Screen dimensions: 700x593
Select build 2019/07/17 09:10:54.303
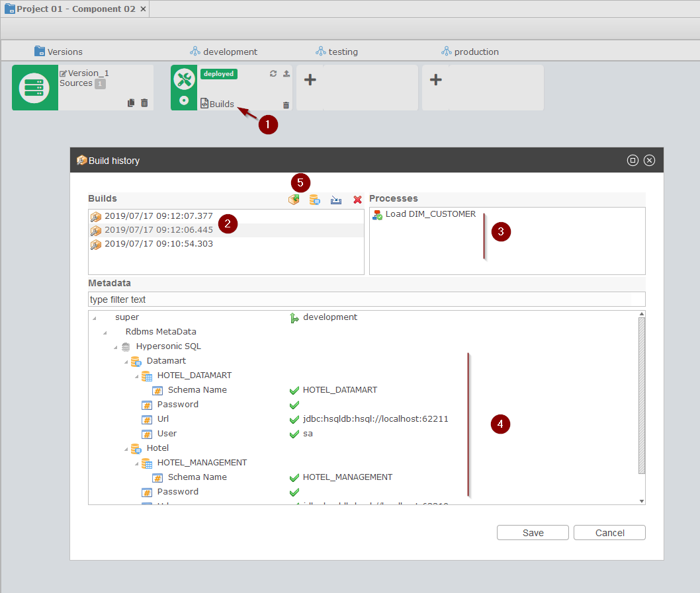coord(159,244)
